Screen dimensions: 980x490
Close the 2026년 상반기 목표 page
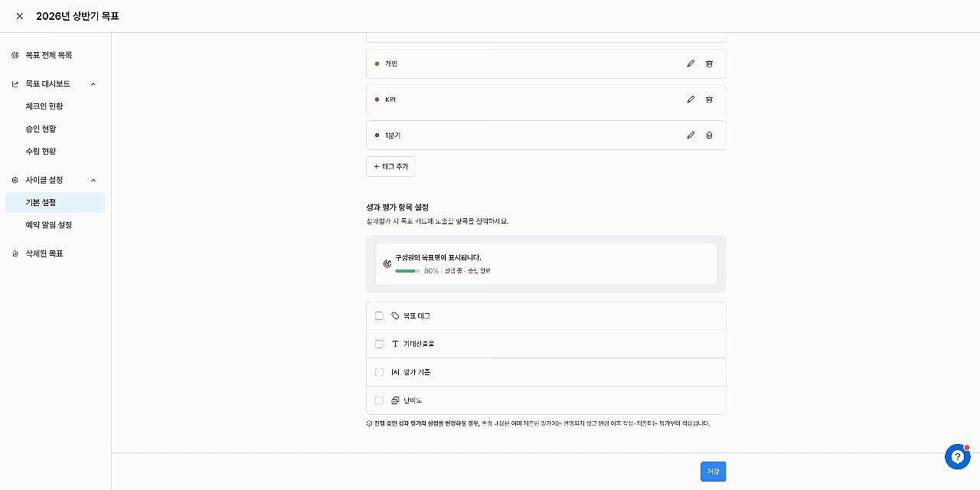[x=20, y=16]
